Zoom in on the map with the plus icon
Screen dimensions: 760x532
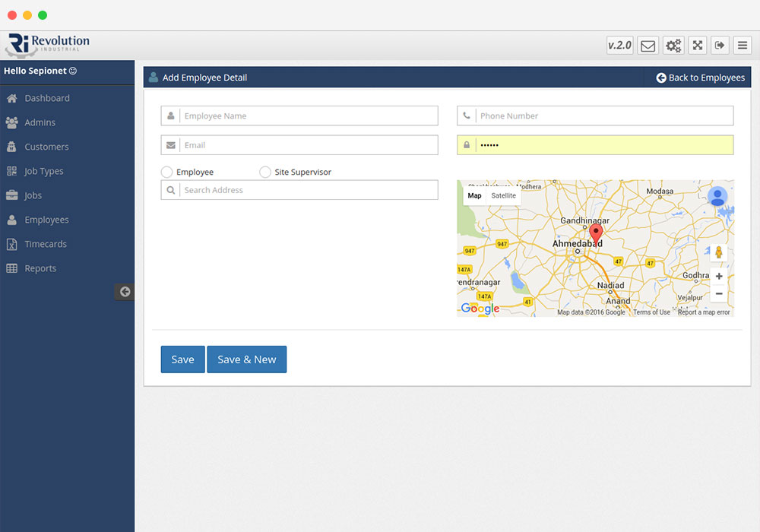(x=718, y=277)
